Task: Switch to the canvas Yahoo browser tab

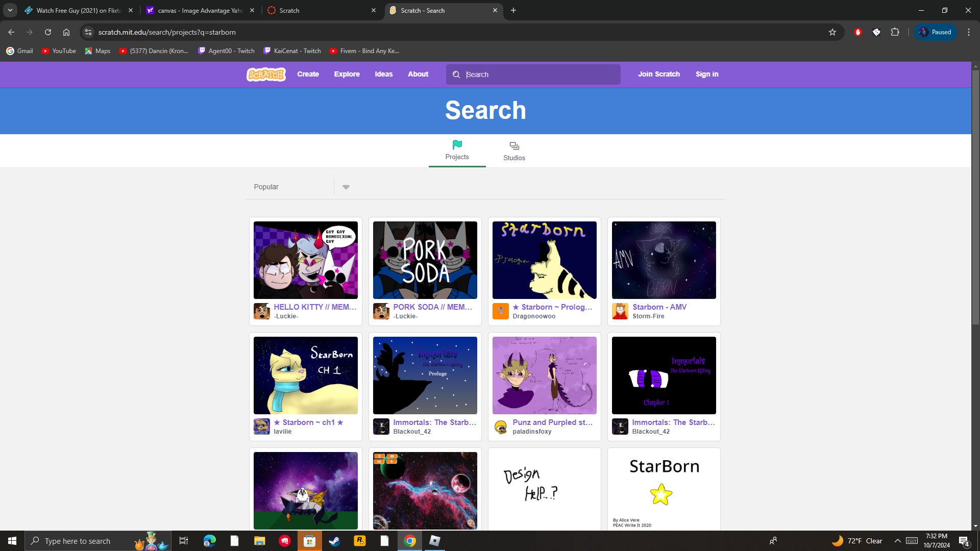Action: 200,10
